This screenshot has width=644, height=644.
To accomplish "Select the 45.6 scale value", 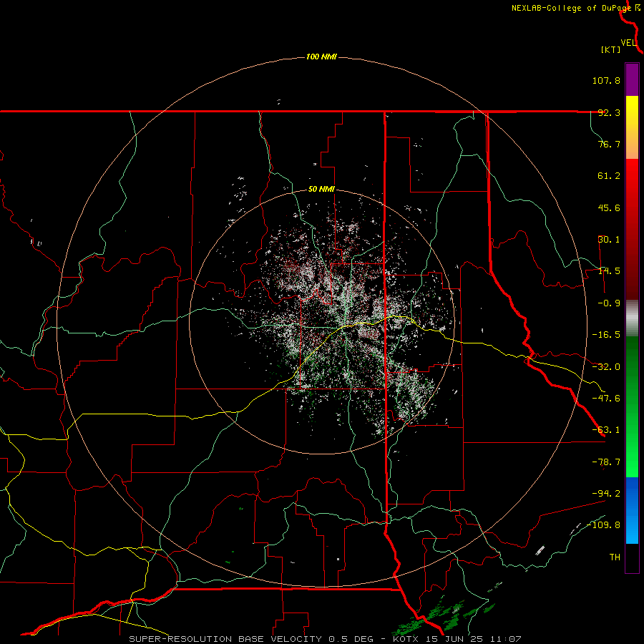I will click(x=609, y=208).
